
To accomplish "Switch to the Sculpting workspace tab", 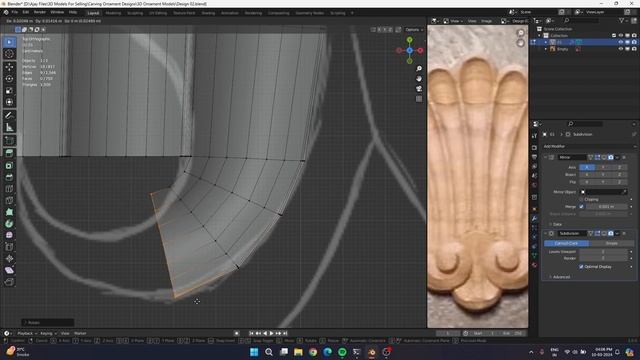I will click(x=135, y=13).
